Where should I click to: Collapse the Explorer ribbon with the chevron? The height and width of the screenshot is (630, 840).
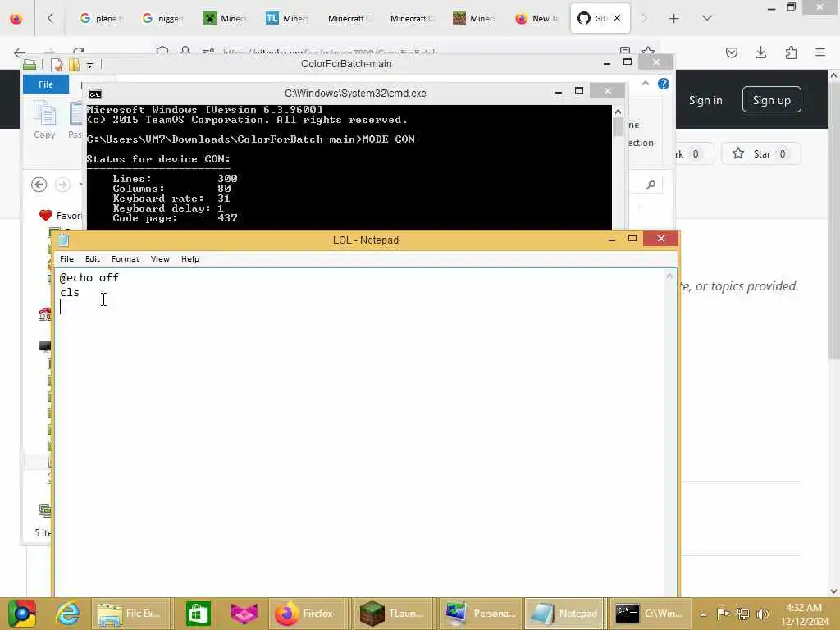646,84
